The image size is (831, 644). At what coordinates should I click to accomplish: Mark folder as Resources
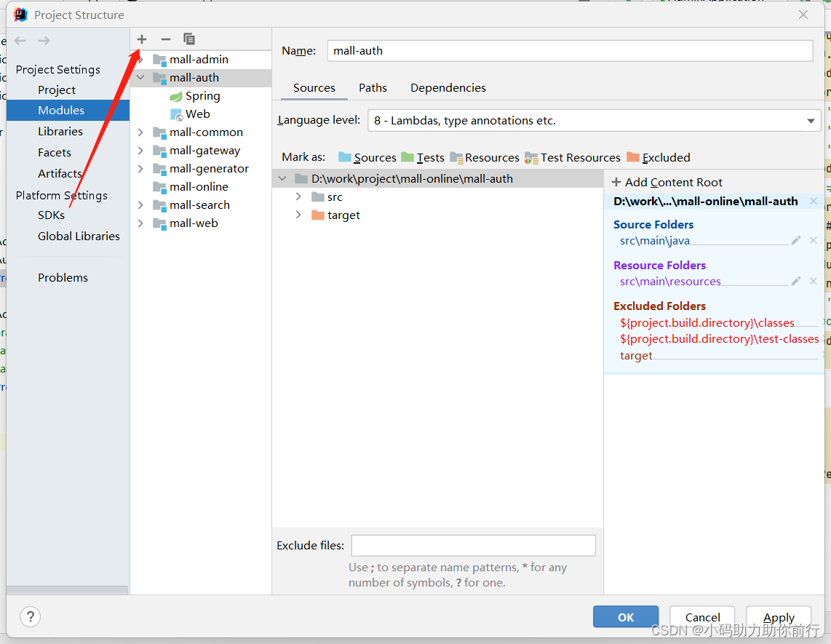(x=485, y=157)
